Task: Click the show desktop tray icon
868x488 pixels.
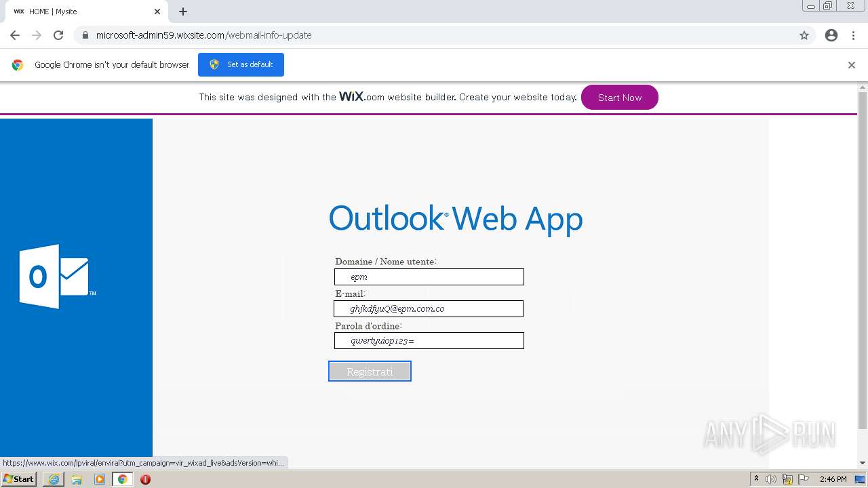Action: click(860, 479)
